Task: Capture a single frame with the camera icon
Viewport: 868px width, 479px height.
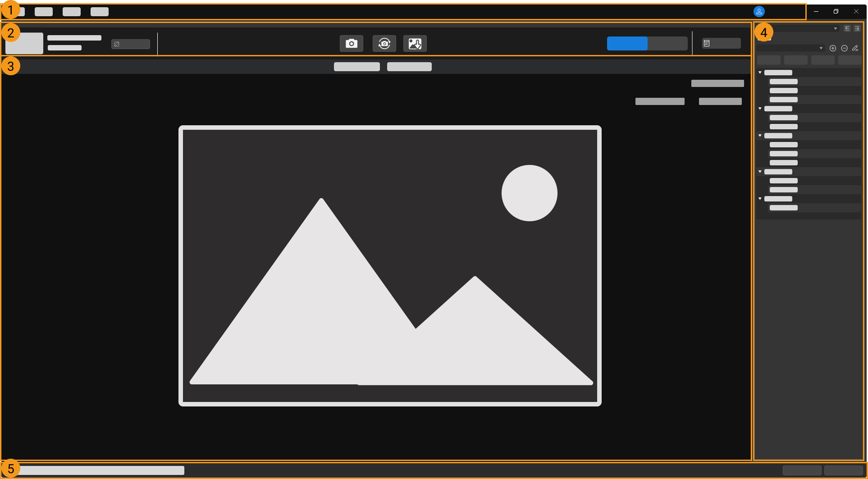Action: tap(352, 43)
